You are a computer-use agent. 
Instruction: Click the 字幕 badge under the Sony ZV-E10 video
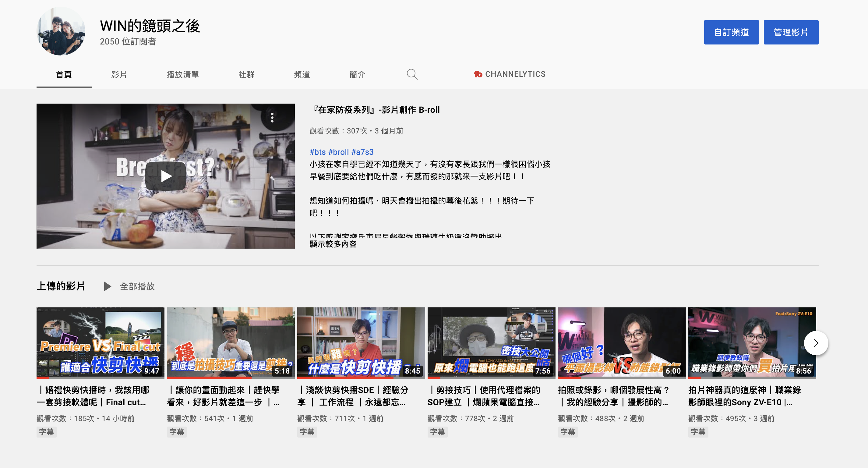tap(698, 432)
